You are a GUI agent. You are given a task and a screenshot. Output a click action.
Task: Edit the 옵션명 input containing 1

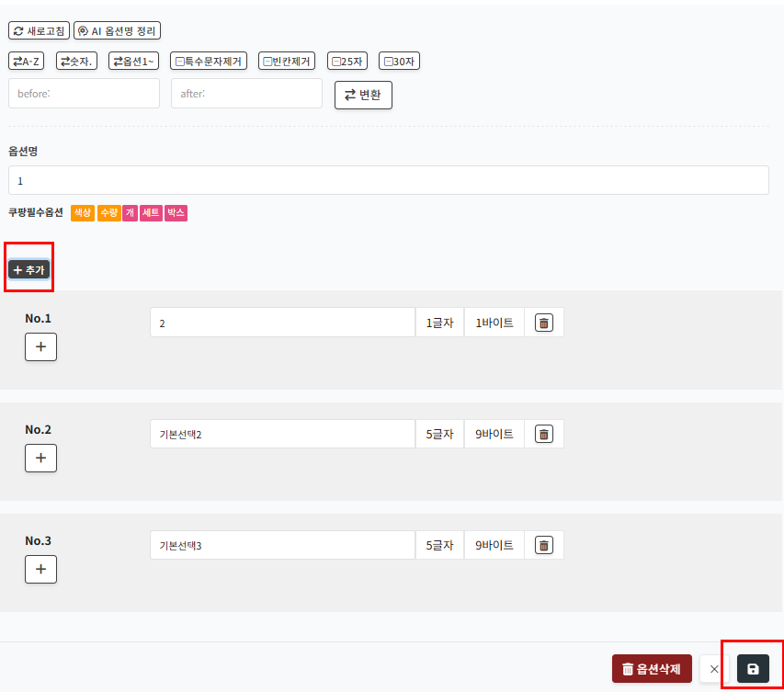click(389, 180)
